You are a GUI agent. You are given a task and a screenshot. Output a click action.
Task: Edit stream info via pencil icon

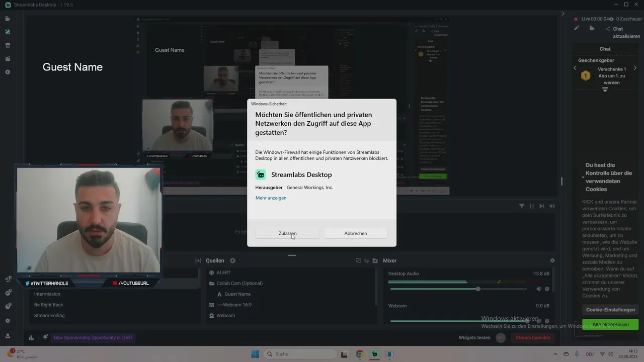click(x=577, y=29)
